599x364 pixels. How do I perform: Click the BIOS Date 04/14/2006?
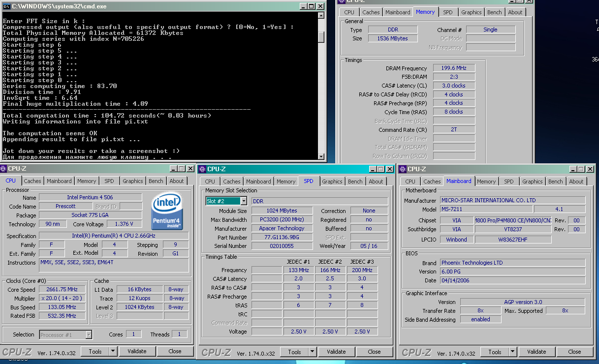512,280
